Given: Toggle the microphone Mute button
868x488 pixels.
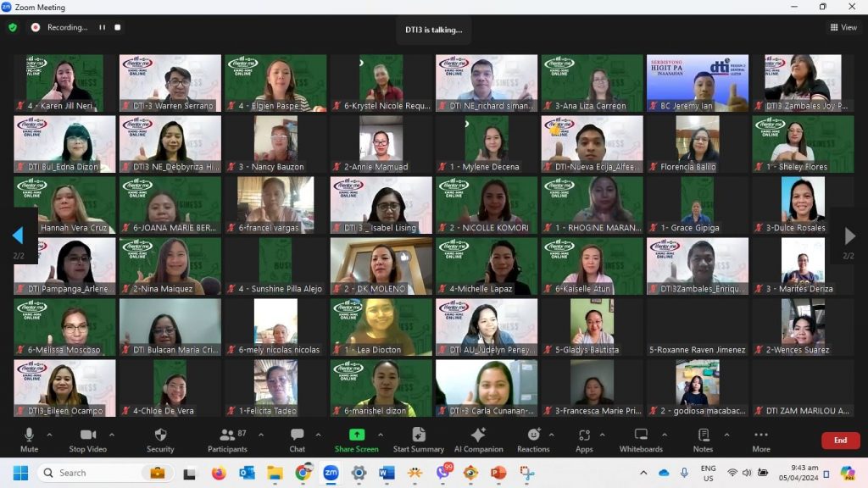Looking at the screenshot, I should tap(29, 439).
